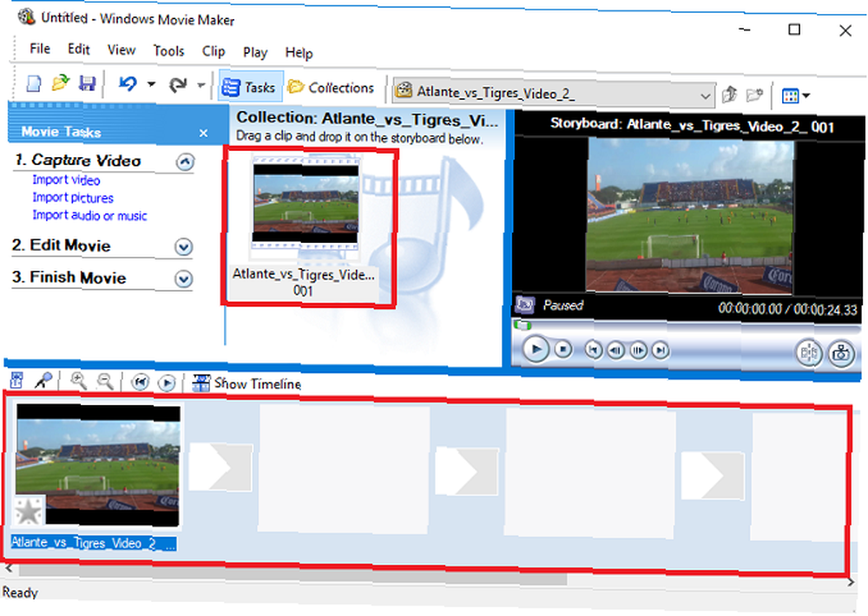This screenshot has width=868, height=616.
Task: Click the Zoom Timeline In magnifier
Action: click(x=79, y=381)
